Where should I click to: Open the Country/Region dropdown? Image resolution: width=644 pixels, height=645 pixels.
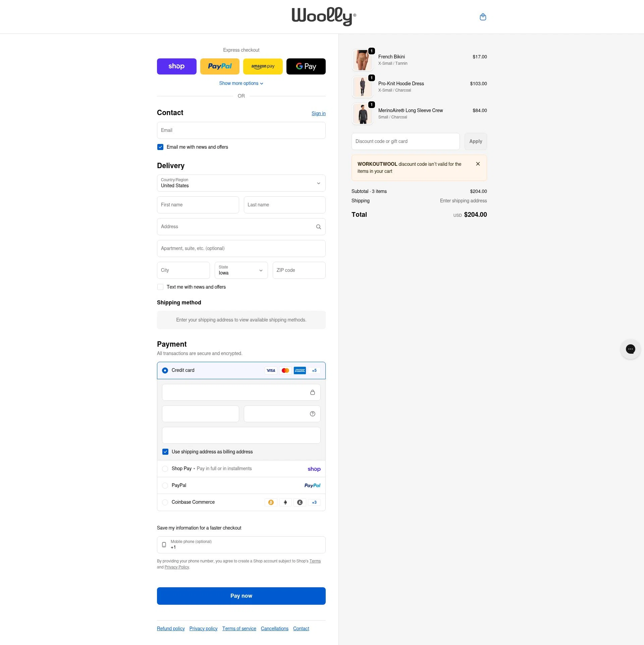click(241, 183)
